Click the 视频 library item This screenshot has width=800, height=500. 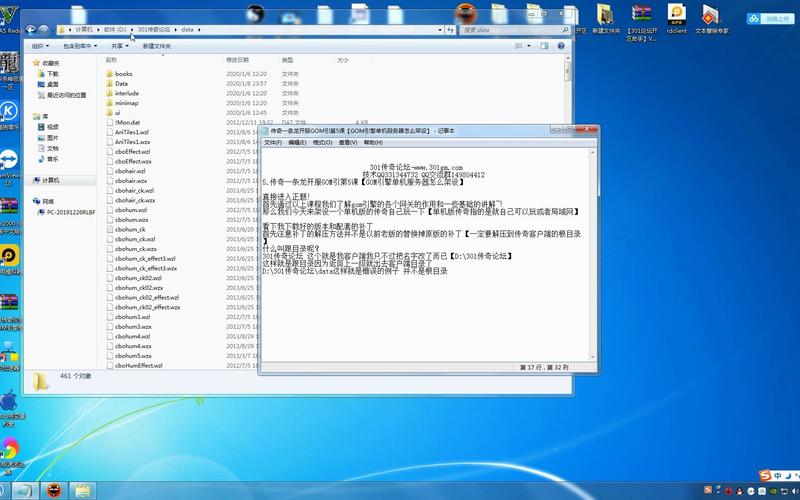point(52,127)
